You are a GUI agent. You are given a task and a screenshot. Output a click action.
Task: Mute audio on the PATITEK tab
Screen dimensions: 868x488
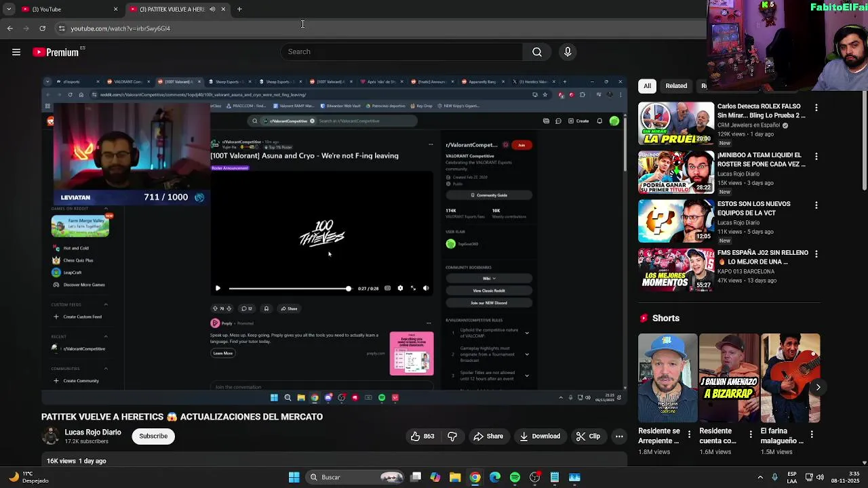pyautogui.click(x=212, y=9)
